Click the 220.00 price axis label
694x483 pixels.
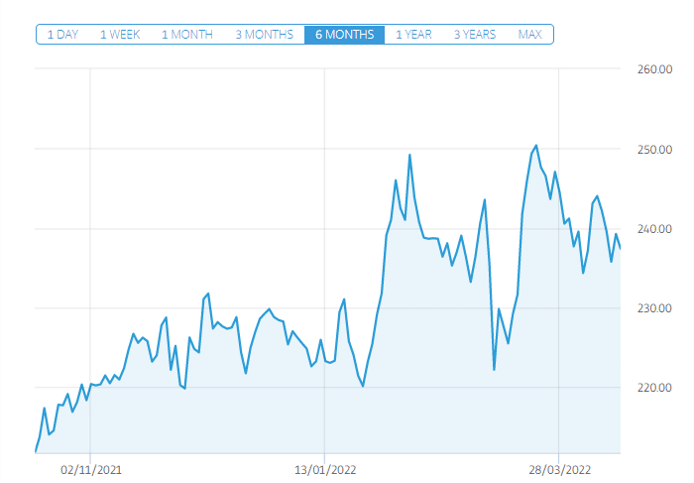point(651,387)
